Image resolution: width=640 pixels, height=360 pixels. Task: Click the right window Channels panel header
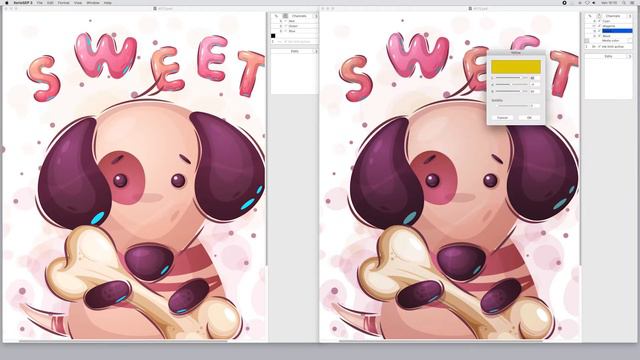tap(613, 16)
